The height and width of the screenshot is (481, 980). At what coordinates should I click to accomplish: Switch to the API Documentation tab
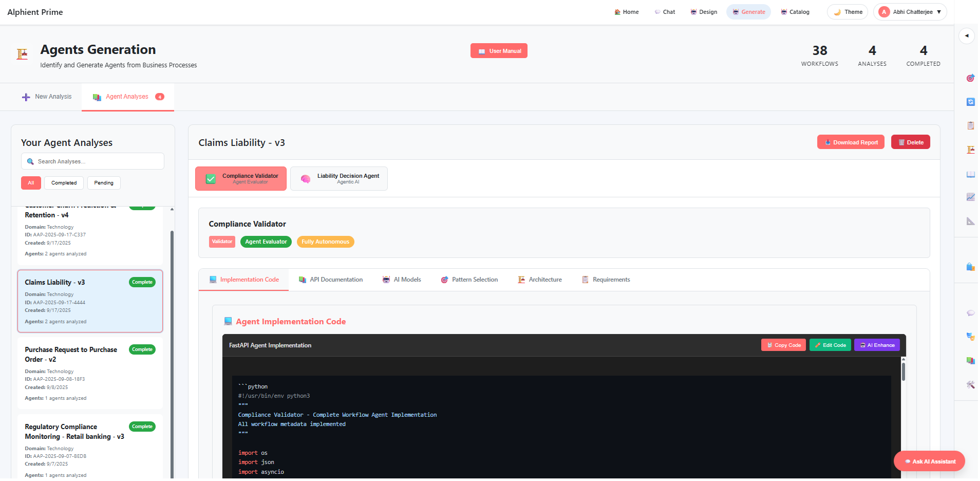pos(331,280)
